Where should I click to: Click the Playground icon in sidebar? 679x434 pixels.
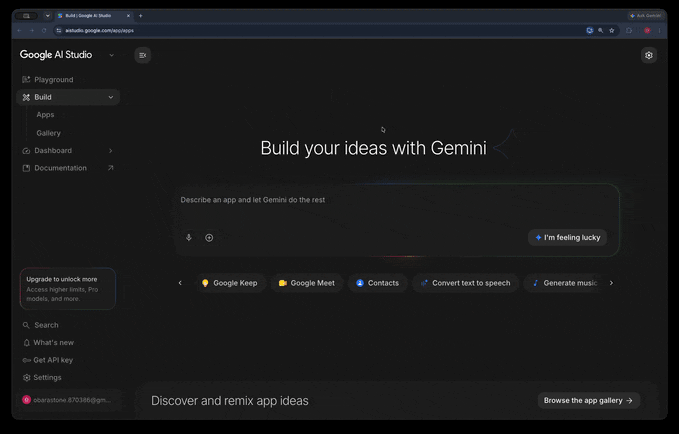tap(26, 80)
